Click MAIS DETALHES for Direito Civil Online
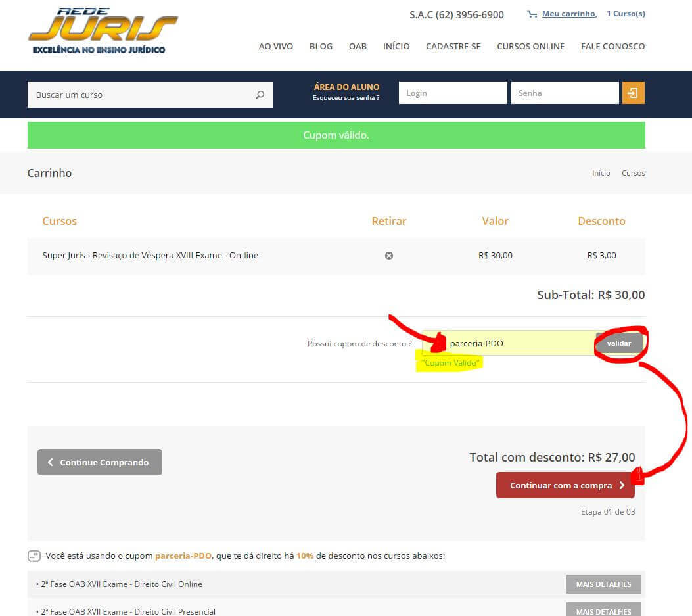Image resolution: width=692 pixels, height=616 pixels. click(x=604, y=584)
